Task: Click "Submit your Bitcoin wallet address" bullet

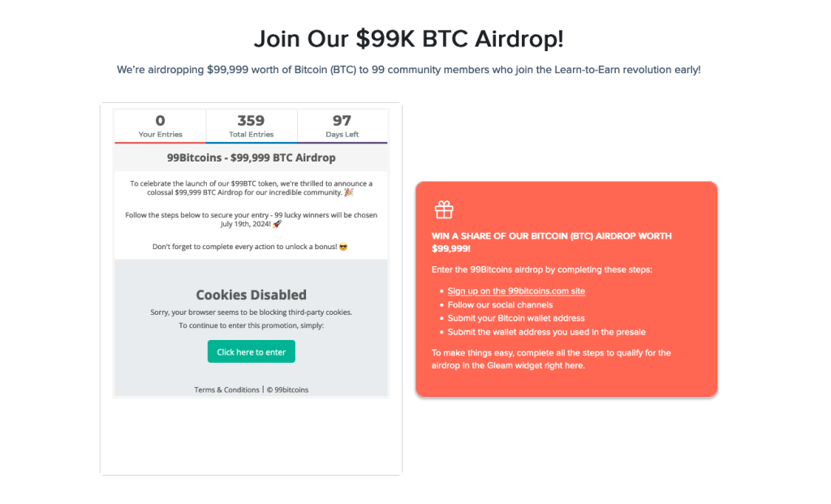Action: pos(516,318)
